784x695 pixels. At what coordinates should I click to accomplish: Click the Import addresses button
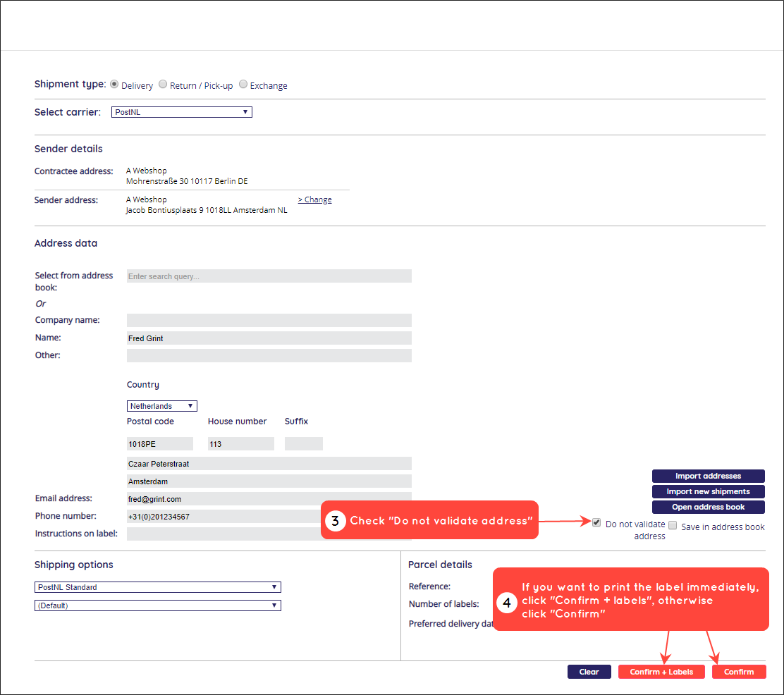pyautogui.click(x=708, y=476)
